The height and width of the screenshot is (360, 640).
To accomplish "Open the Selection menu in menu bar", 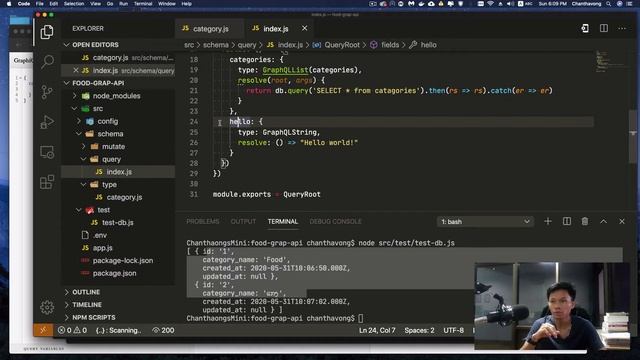I will tap(74, 4).
